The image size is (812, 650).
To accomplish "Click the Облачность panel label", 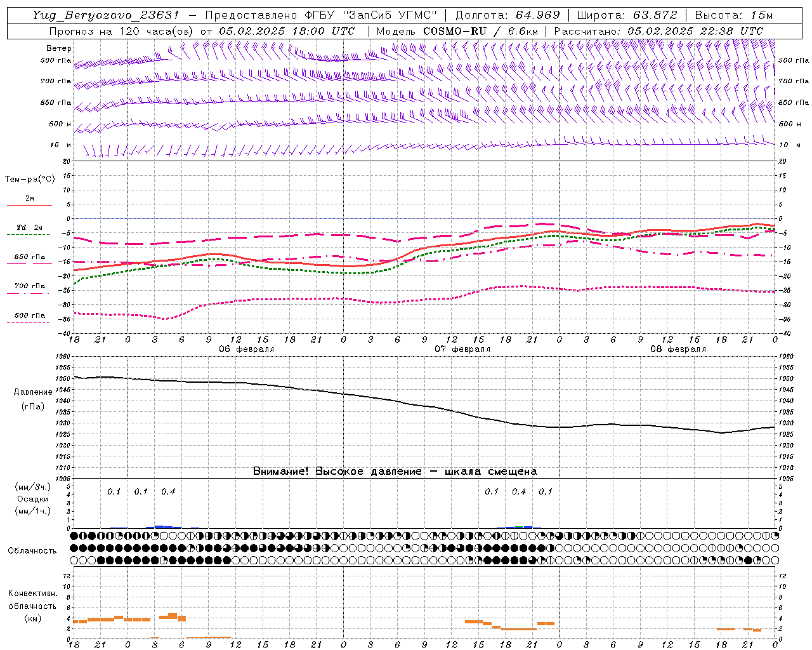I will coord(32,550).
